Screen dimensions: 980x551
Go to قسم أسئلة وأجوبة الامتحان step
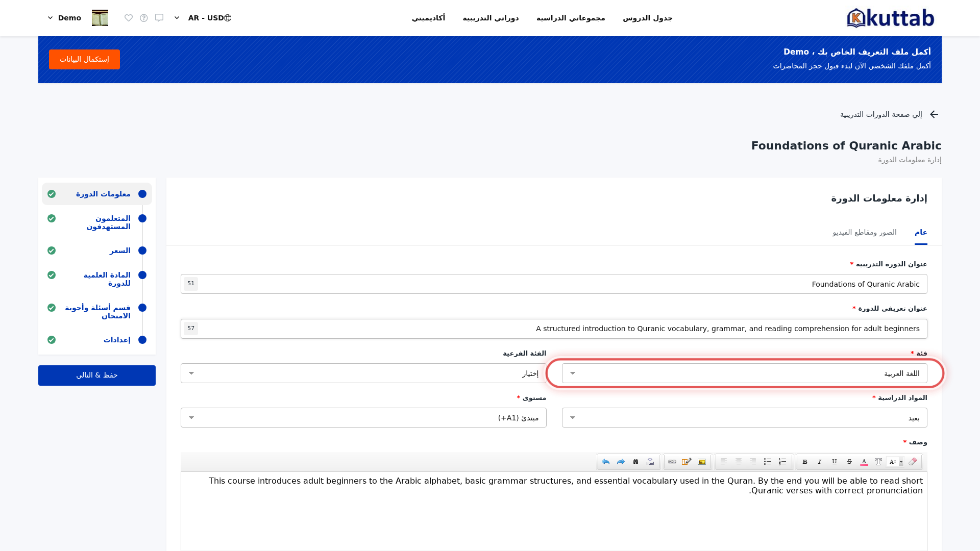pyautogui.click(x=97, y=312)
